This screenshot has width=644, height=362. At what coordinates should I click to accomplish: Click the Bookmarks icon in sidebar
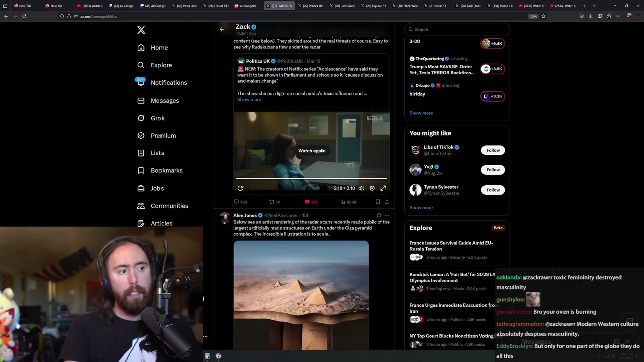click(141, 170)
